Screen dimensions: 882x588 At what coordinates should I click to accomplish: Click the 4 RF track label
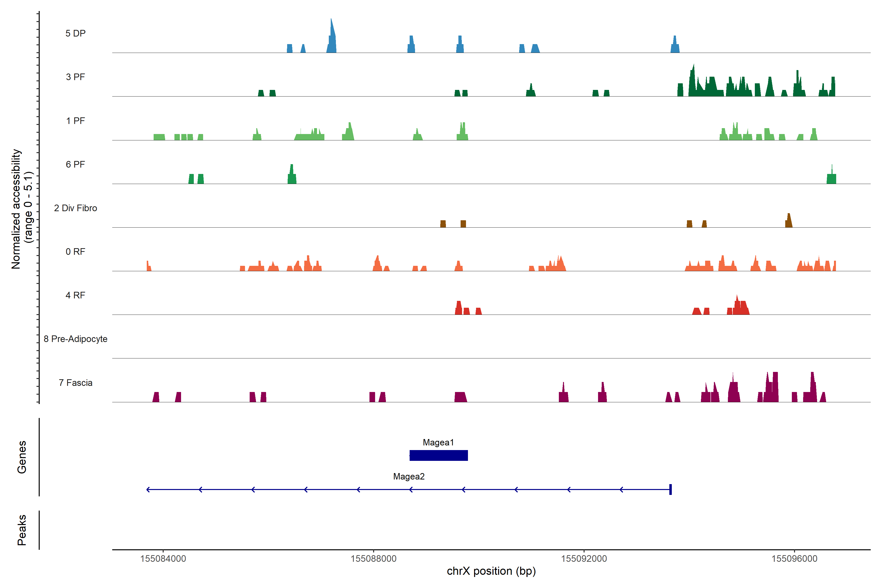pos(75,295)
